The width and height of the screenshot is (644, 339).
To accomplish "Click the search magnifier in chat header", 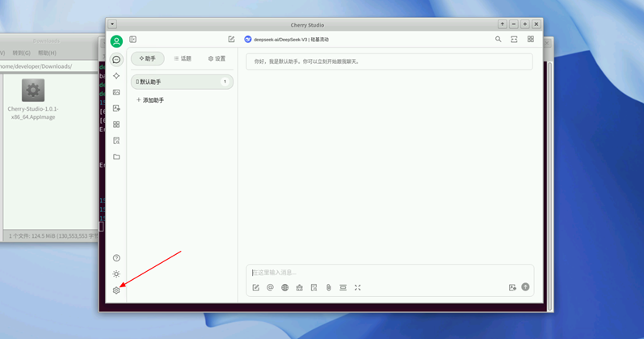I will [499, 40].
